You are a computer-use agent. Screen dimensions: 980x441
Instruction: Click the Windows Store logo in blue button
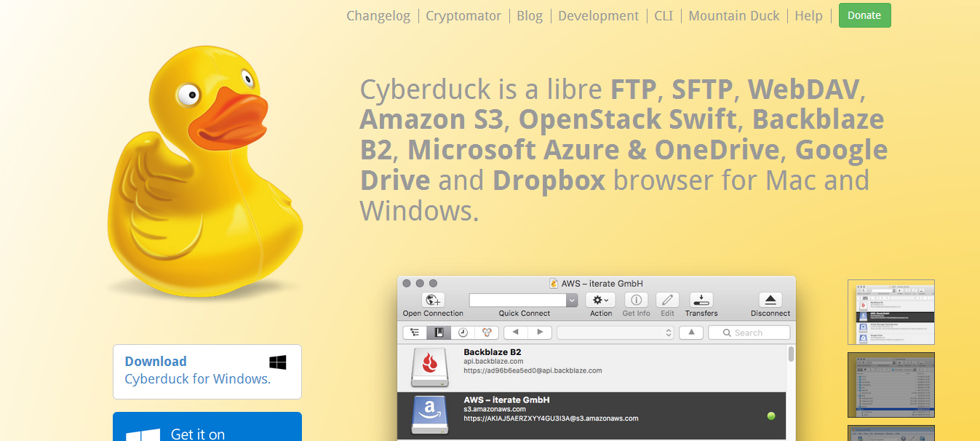point(143,435)
